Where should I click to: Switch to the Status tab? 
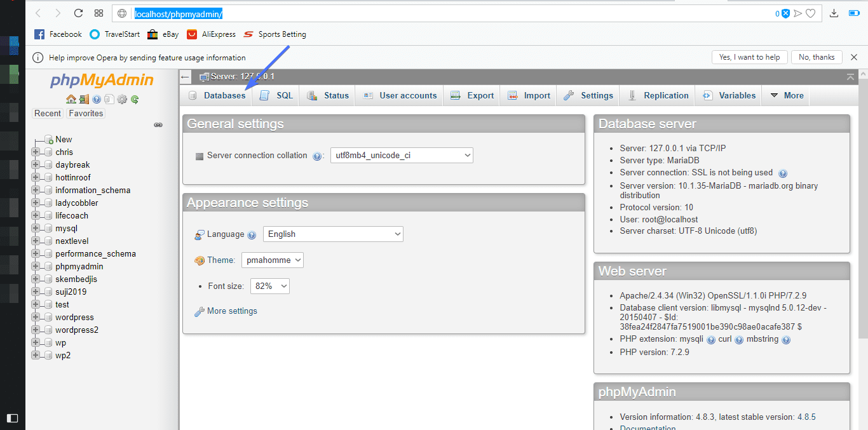328,96
